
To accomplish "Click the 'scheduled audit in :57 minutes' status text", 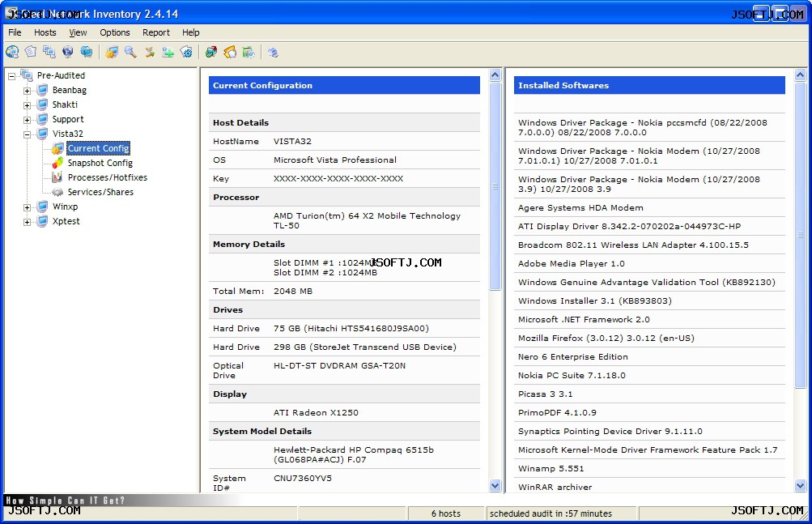I will [551, 513].
